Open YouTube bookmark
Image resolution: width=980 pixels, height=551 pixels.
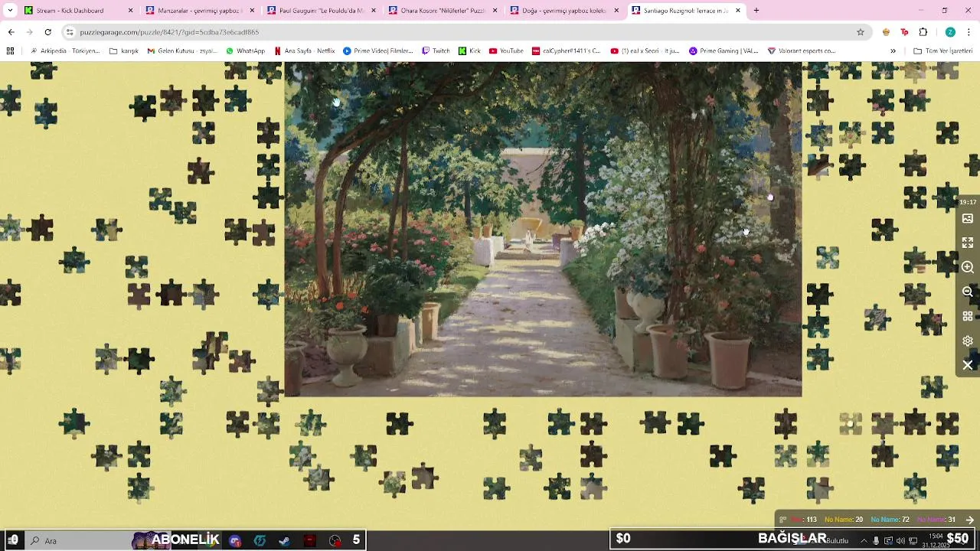point(506,51)
